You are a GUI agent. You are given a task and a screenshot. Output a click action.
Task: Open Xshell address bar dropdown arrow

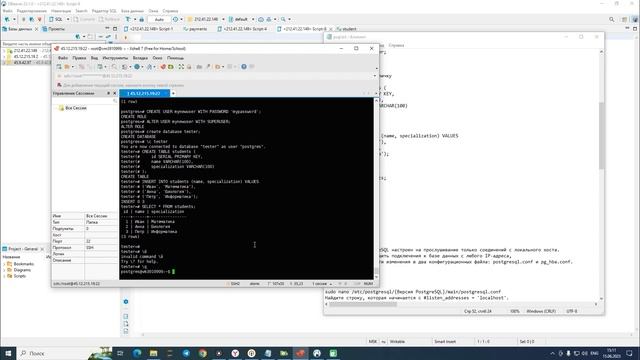pyautogui.click(x=375, y=76)
